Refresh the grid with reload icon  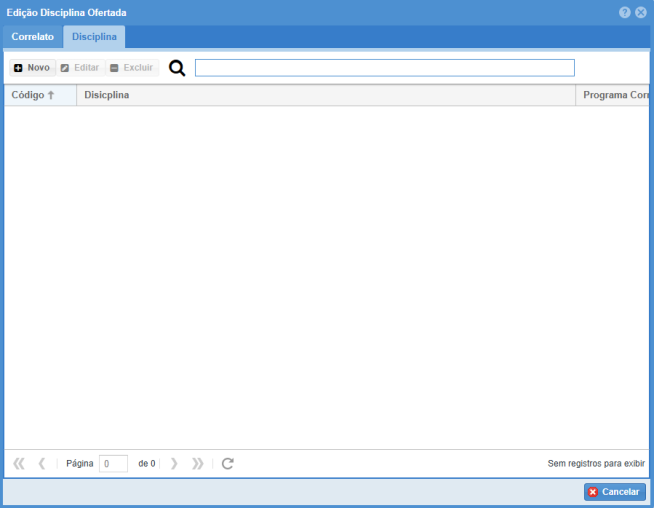[x=228, y=463]
